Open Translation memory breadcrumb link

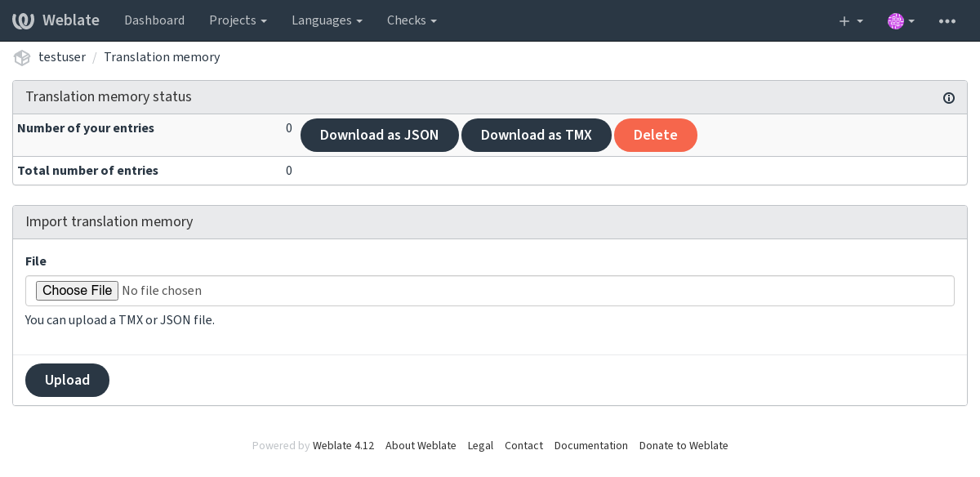162,57
